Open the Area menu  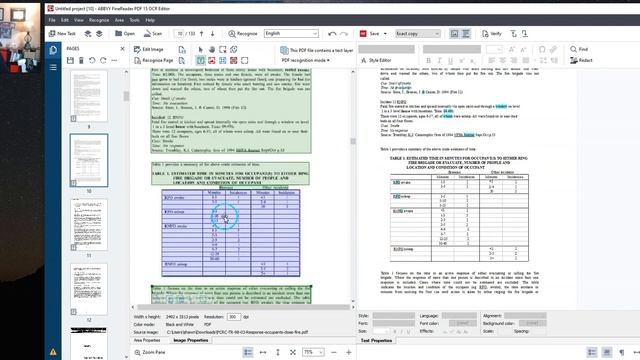click(x=119, y=20)
